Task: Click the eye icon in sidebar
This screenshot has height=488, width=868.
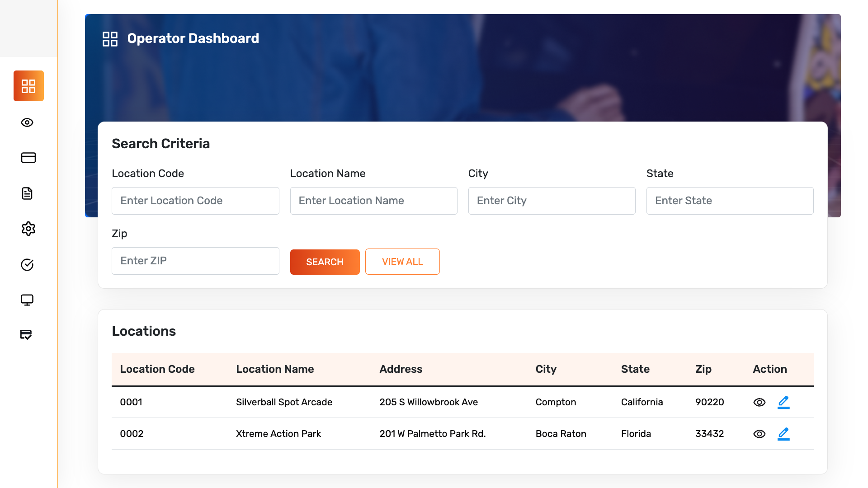Action: pyautogui.click(x=27, y=122)
